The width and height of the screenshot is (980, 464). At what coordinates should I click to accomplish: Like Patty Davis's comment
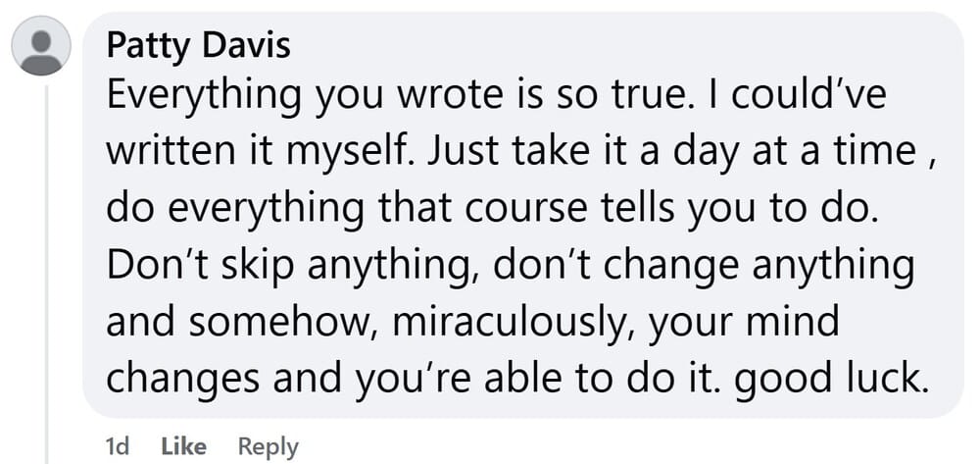[x=183, y=446]
